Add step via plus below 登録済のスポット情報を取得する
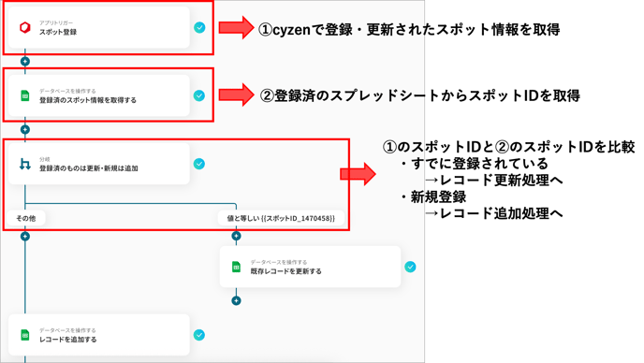 (25, 129)
